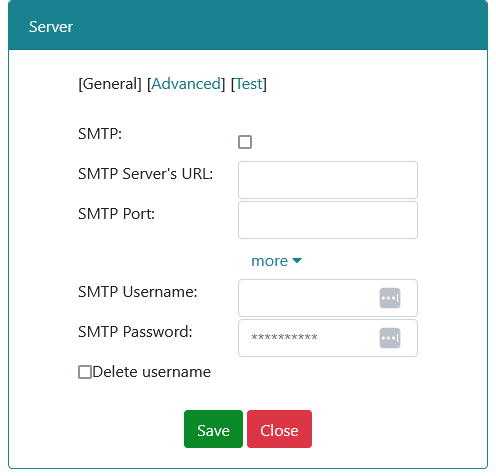Screen dimensions: 496x476
Task: Open the Test tab
Action: pyautogui.click(x=249, y=84)
